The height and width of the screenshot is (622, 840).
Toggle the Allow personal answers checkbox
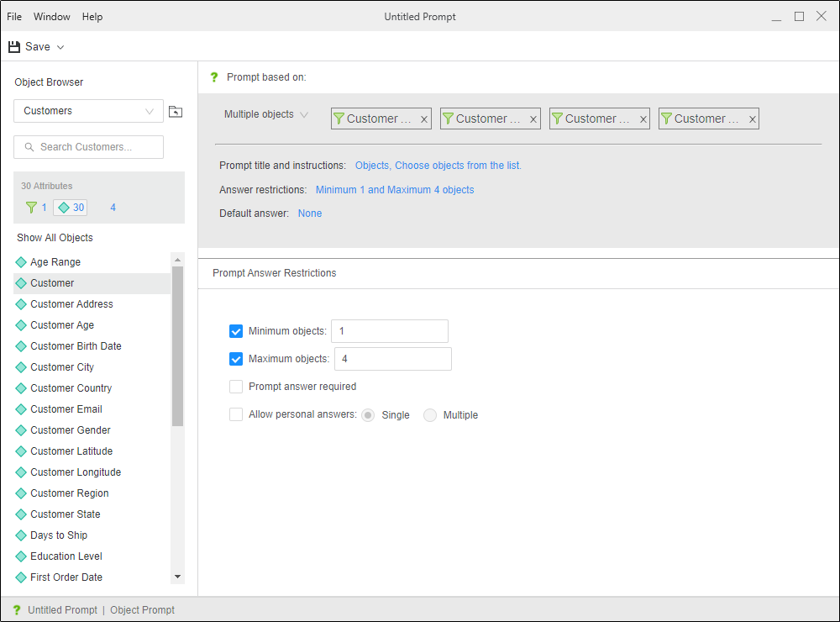pos(236,414)
